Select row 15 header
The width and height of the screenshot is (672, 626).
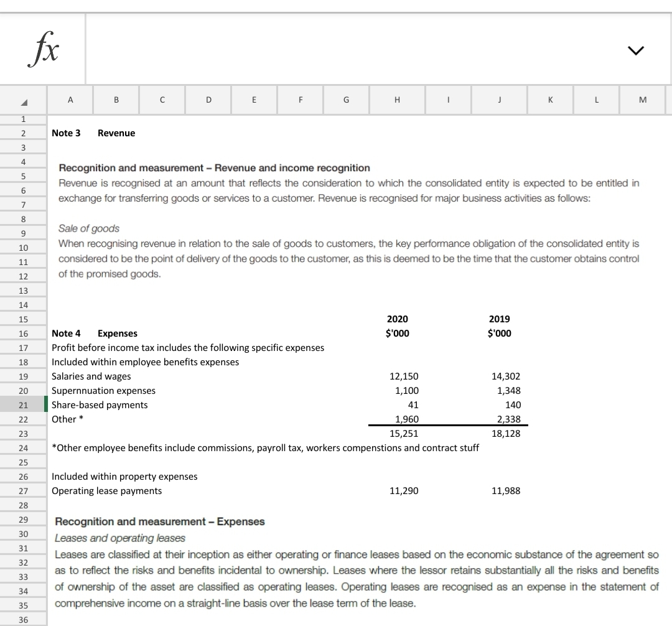pyautogui.click(x=23, y=319)
